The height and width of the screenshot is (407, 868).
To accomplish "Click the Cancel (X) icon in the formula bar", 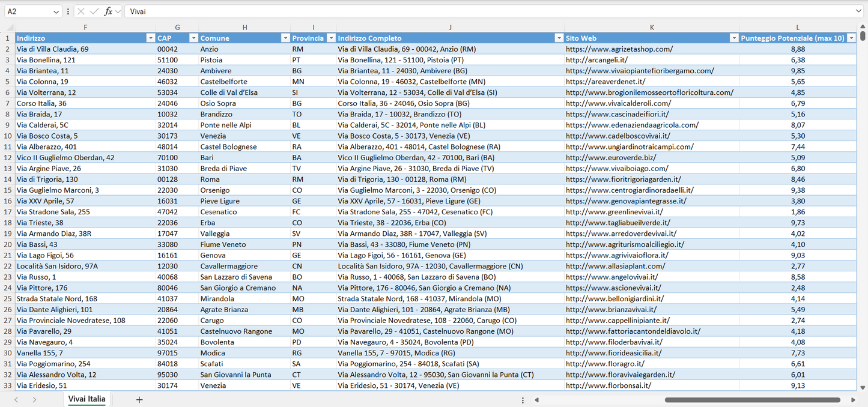I will (x=81, y=11).
